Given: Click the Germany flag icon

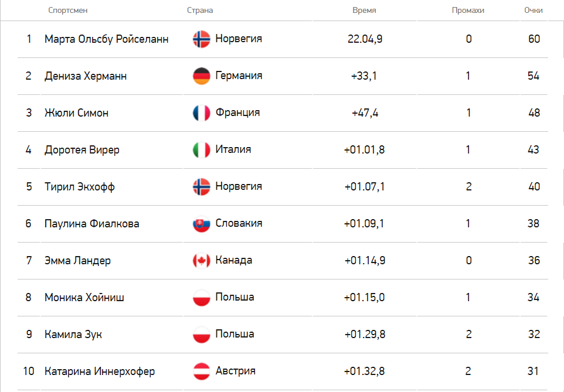Looking at the screenshot, I should 202,76.
